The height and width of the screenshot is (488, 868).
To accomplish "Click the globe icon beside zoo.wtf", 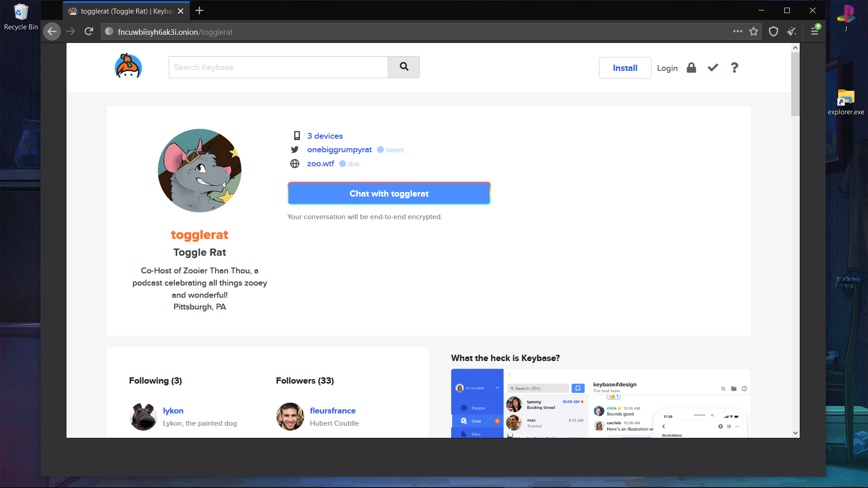I will [x=295, y=164].
